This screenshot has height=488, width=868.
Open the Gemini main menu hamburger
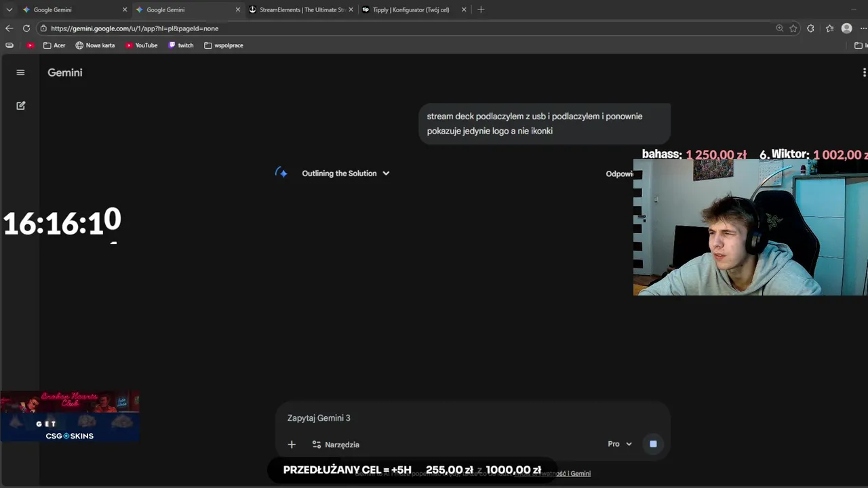click(20, 73)
